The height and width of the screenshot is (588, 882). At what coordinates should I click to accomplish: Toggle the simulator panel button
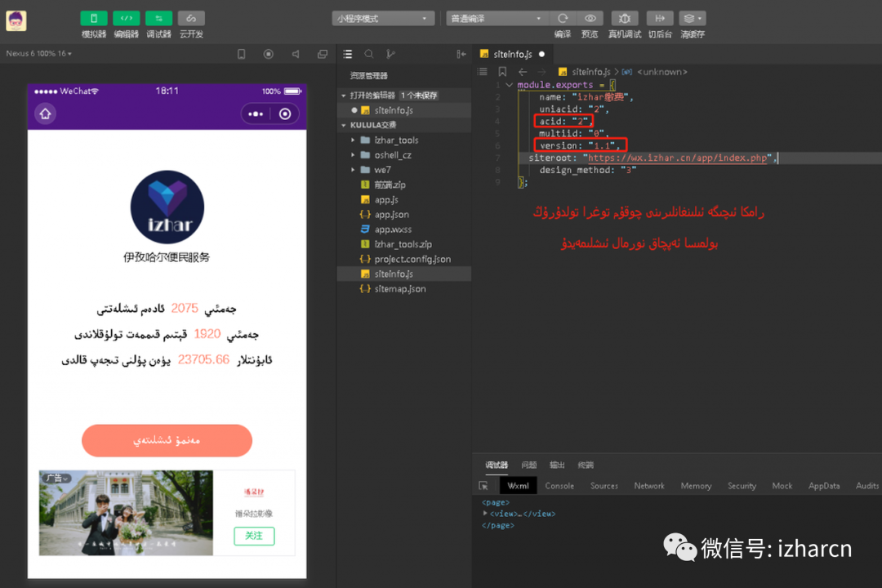click(94, 19)
